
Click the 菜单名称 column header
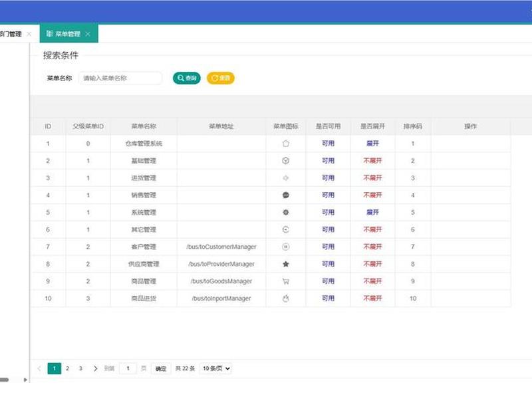click(144, 126)
